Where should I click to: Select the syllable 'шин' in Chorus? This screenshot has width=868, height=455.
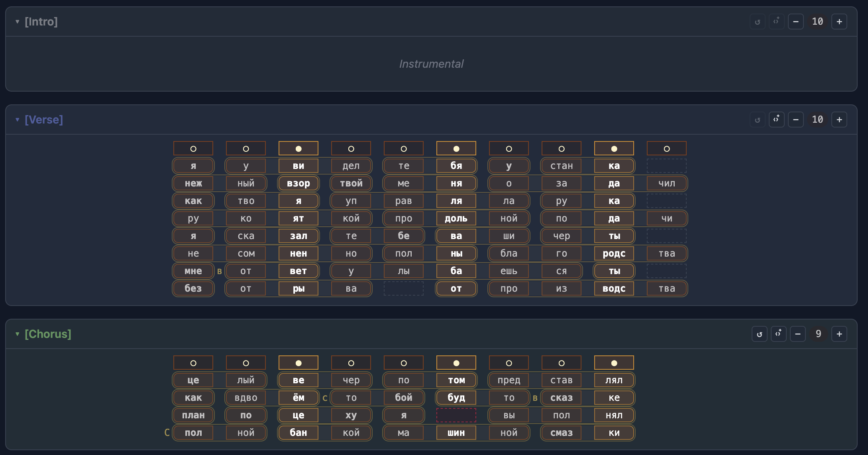click(456, 433)
